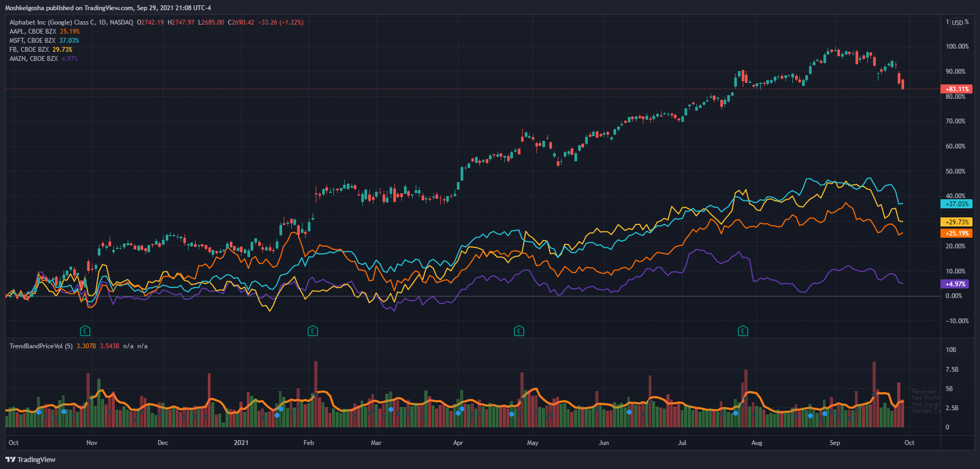Click the open value O2742.19
980x469 pixels.
click(x=151, y=22)
